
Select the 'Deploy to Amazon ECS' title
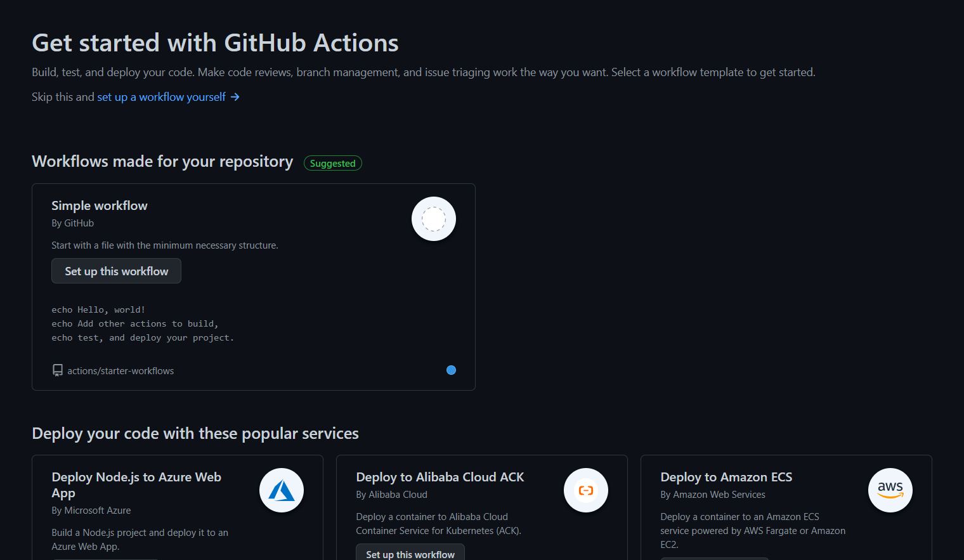tap(726, 477)
